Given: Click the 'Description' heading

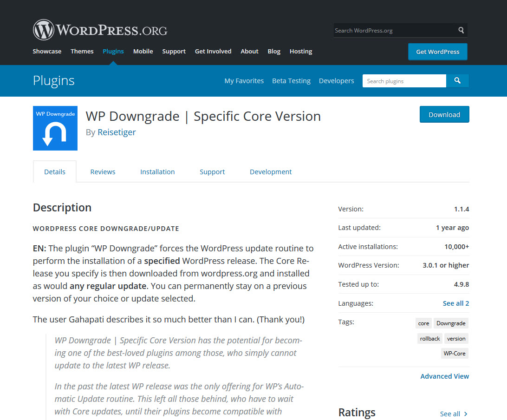Looking at the screenshot, I should click(x=62, y=208).
